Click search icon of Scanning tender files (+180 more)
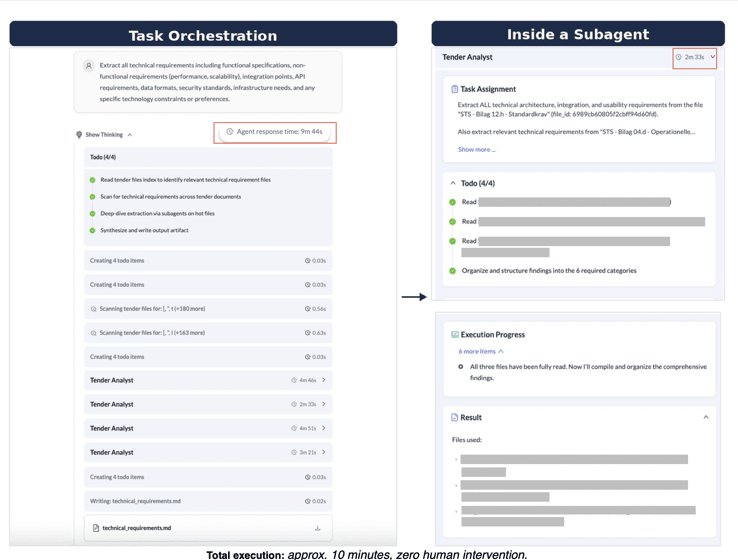This screenshot has height=560, width=738. pyautogui.click(x=93, y=309)
